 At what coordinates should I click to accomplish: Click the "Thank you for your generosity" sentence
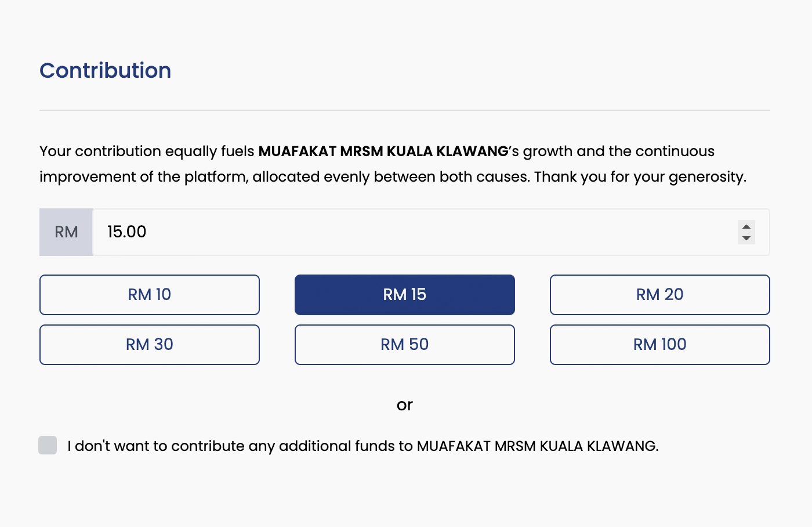pyautogui.click(x=640, y=177)
